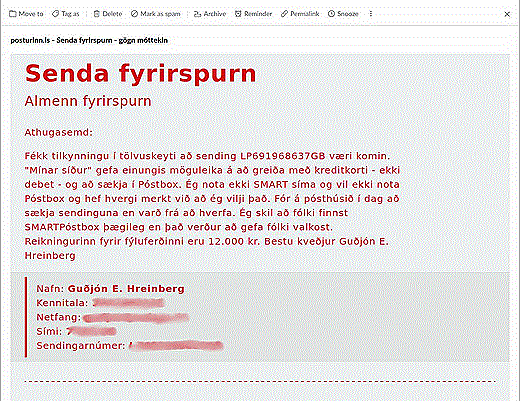
Task: Choose the Tag as text label
Action: (70, 14)
